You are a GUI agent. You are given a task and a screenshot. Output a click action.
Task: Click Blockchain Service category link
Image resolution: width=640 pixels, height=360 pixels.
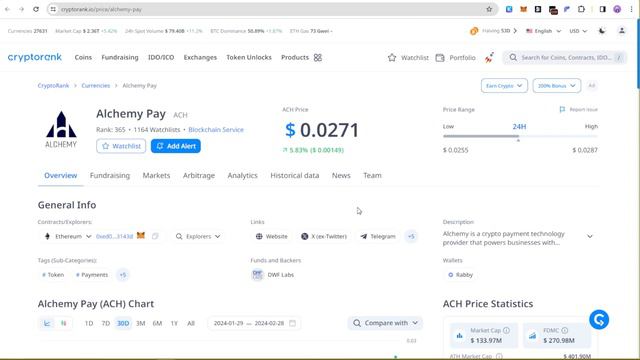216,130
